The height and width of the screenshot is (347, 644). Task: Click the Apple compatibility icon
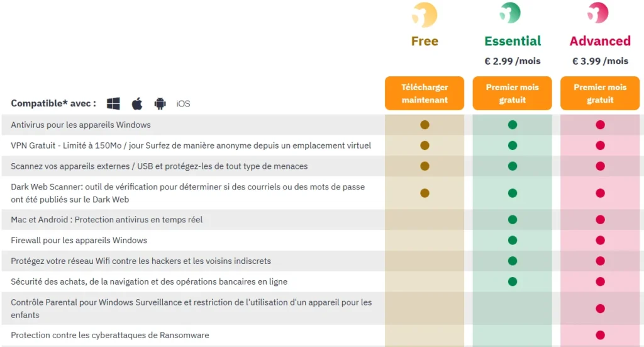point(137,103)
